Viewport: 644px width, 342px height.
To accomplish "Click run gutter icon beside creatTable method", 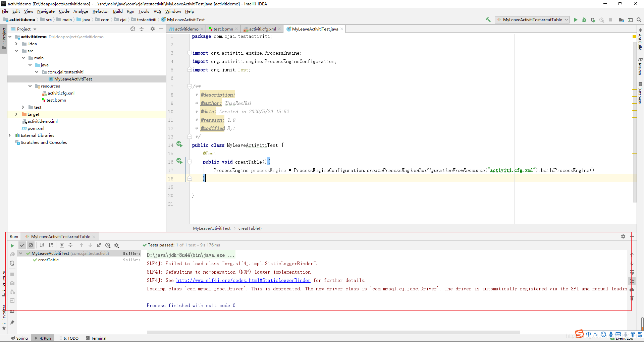I will tap(179, 161).
